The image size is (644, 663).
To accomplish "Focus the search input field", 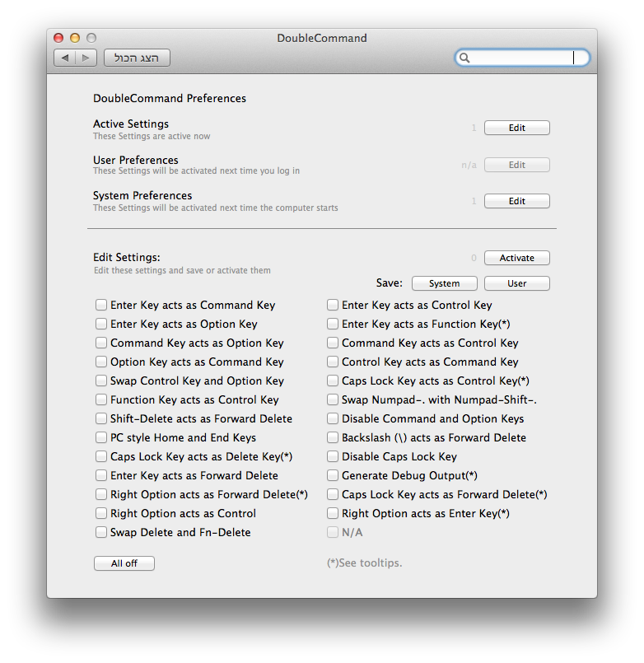I will (522, 58).
